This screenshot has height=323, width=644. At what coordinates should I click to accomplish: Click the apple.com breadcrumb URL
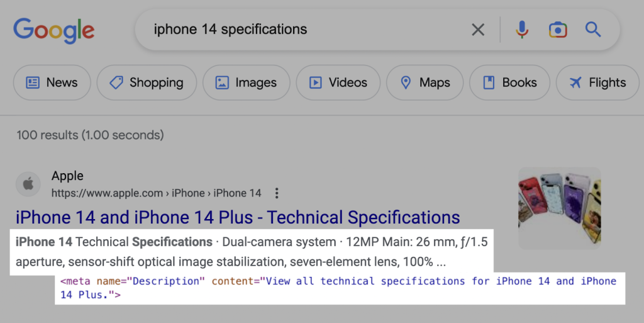point(156,193)
